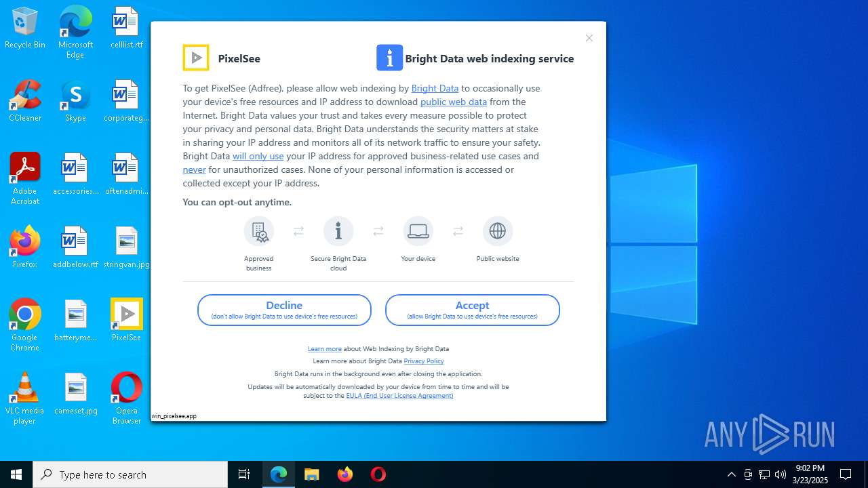Close the PixelSee dialog with X
Image resolution: width=868 pixels, height=488 pixels.
click(589, 38)
